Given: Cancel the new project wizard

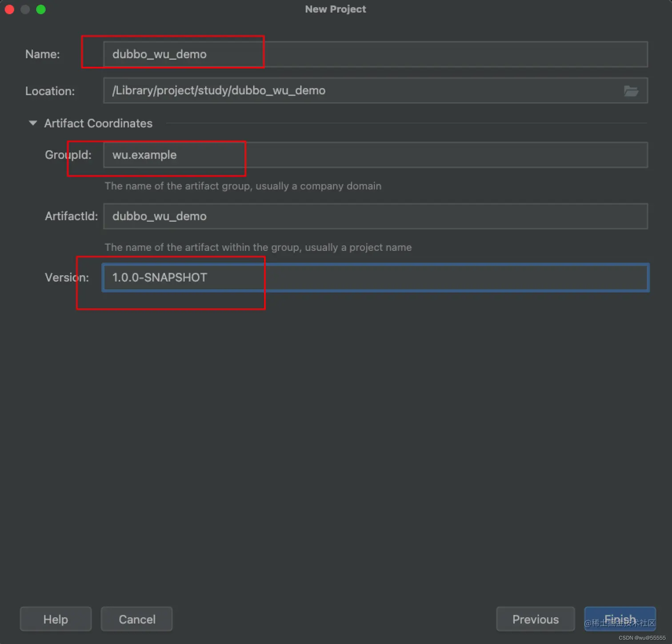Looking at the screenshot, I should coord(137,619).
